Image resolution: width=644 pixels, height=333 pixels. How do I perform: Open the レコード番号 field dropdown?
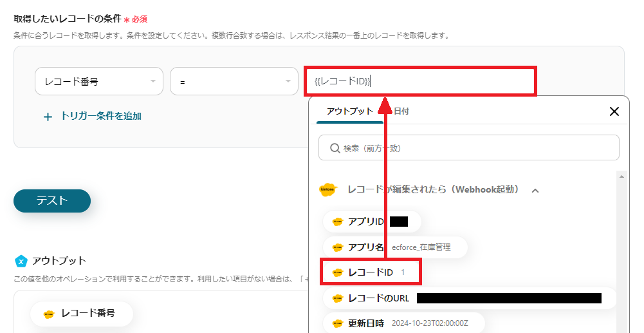point(99,81)
